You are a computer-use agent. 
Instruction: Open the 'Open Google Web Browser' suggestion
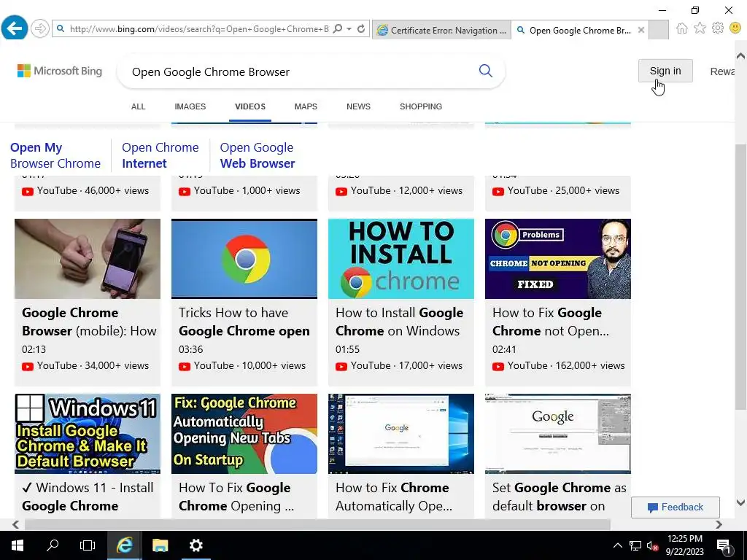pyautogui.click(x=258, y=155)
